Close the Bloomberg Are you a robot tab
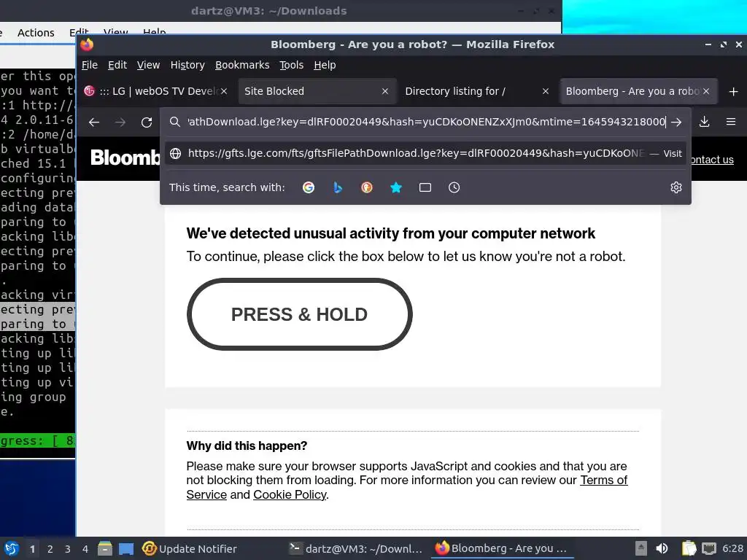 pyautogui.click(x=706, y=91)
